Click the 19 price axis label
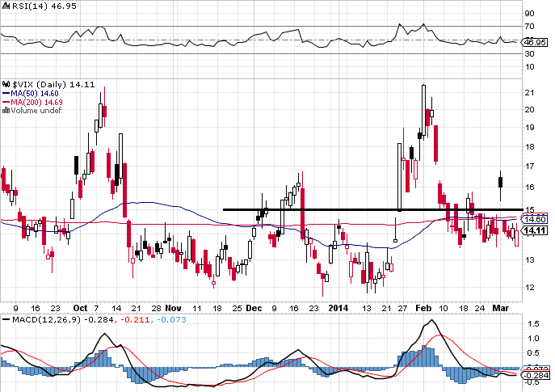Image resolution: width=555 pixels, height=392 pixels. pos(530,128)
